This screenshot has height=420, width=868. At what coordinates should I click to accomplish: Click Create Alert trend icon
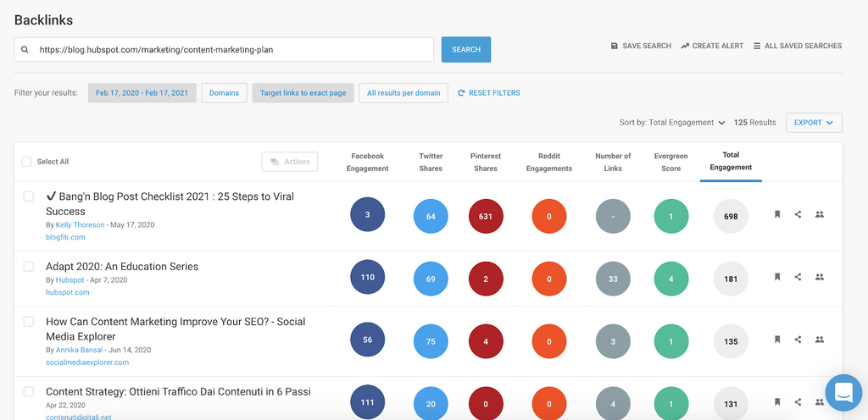[685, 46]
